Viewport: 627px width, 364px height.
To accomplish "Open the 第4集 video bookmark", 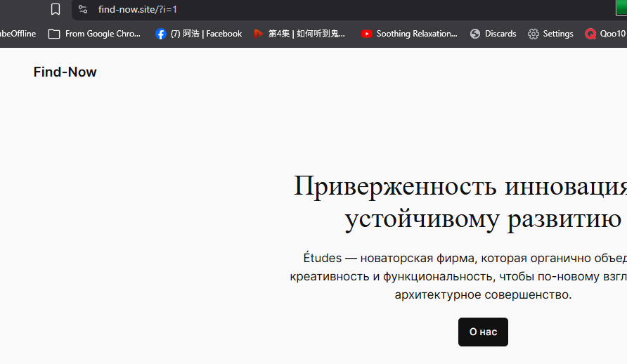I will coord(299,34).
